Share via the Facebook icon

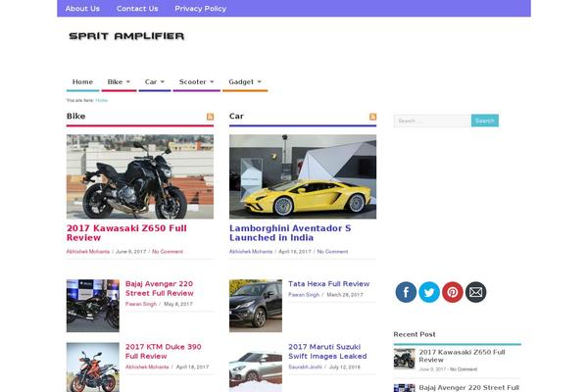[x=406, y=292]
